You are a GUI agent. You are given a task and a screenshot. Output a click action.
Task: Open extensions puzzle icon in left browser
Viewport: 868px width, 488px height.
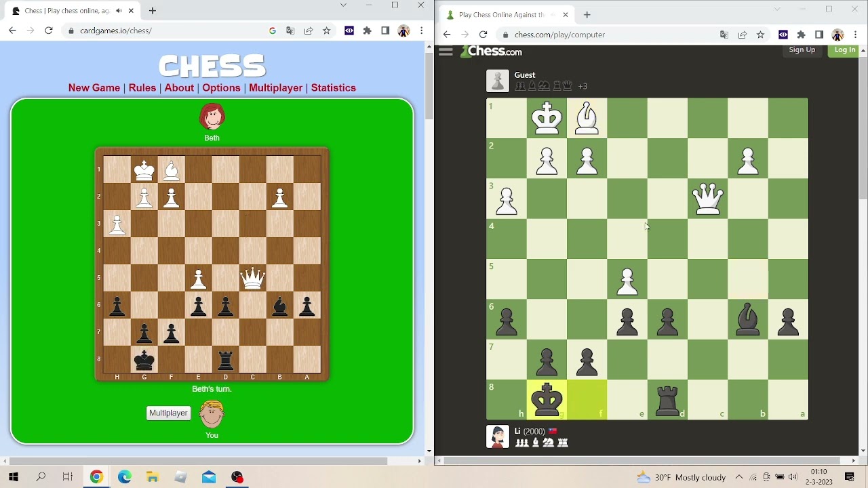pos(368,30)
